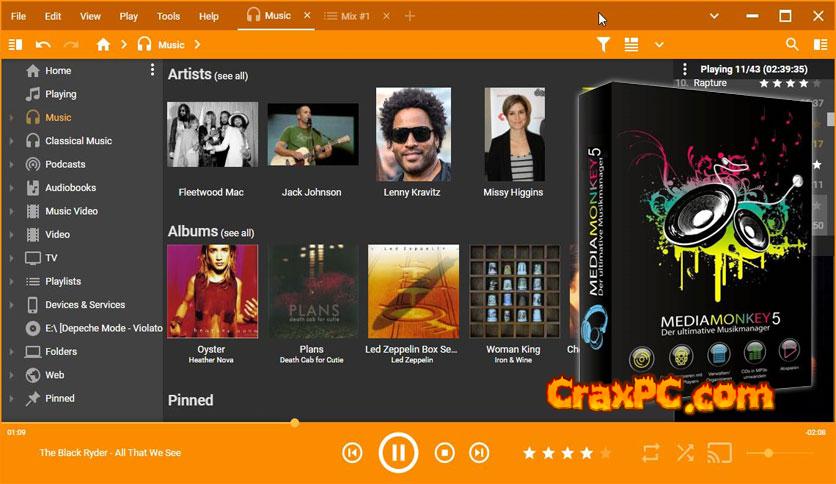Click see all next to Albums
Screen dimensions: 836x484
tap(237, 233)
